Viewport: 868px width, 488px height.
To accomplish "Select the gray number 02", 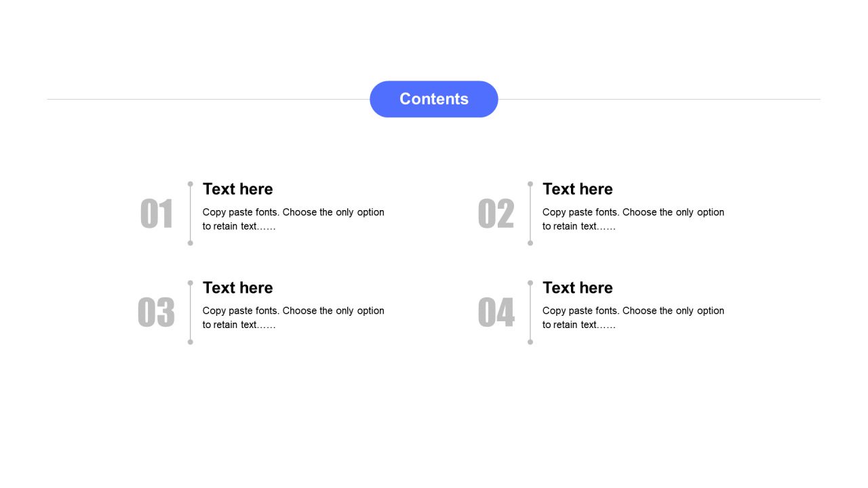I will pyautogui.click(x=496, y=213).
